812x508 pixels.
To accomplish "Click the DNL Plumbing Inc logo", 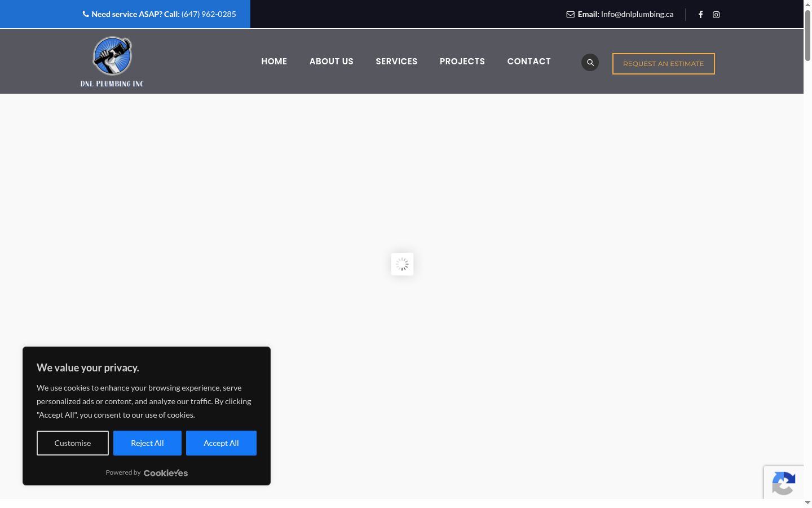I will click(x=112, y=62).
